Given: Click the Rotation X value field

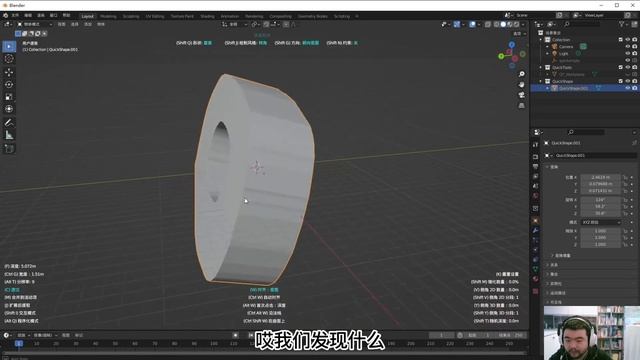Looking at the screenshot, I should pos(600,200).
